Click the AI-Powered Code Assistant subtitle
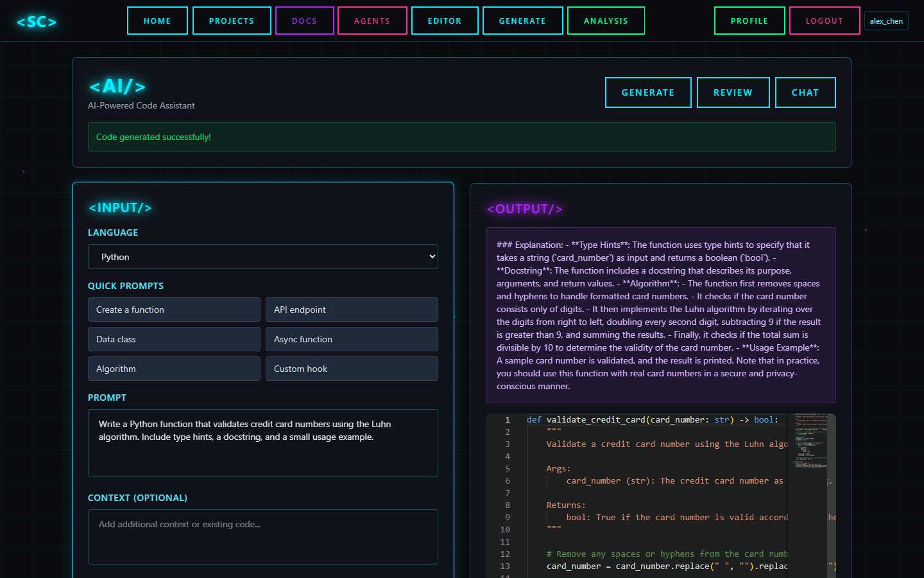This screenshot has width=924, height=578. coord(141,105)
